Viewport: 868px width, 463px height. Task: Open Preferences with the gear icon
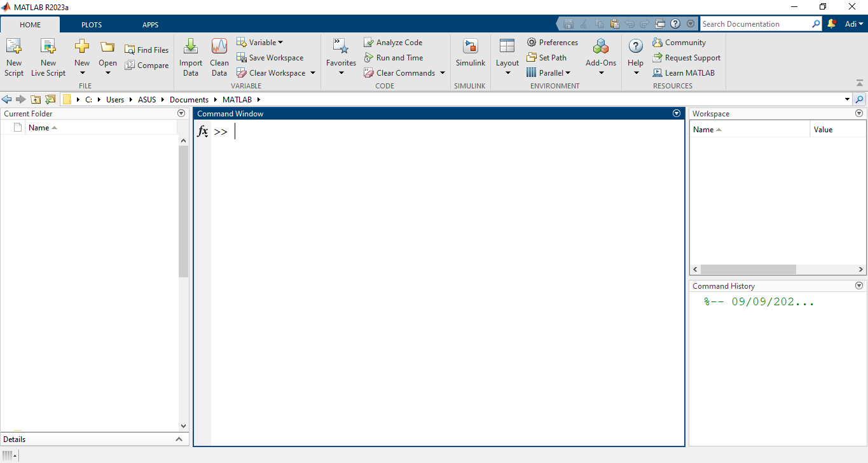pyautogui.click(x=532, y=43)
